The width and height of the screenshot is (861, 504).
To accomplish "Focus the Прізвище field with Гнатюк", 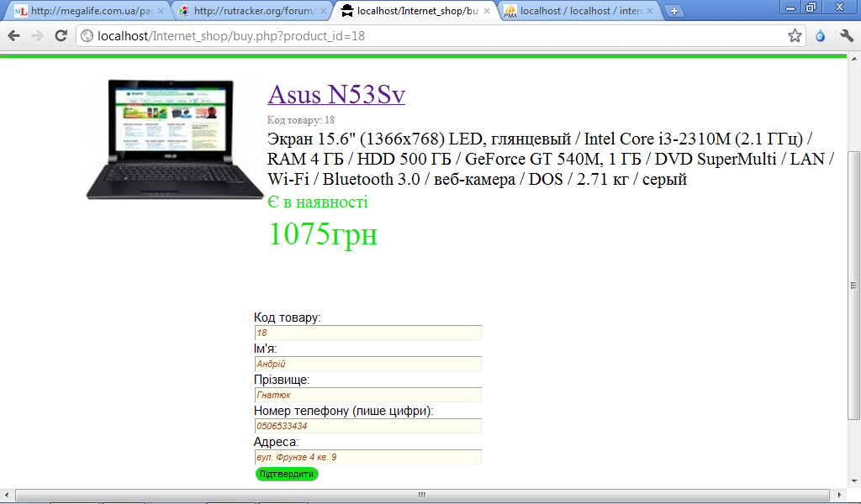I will click(x=368, y=395).
